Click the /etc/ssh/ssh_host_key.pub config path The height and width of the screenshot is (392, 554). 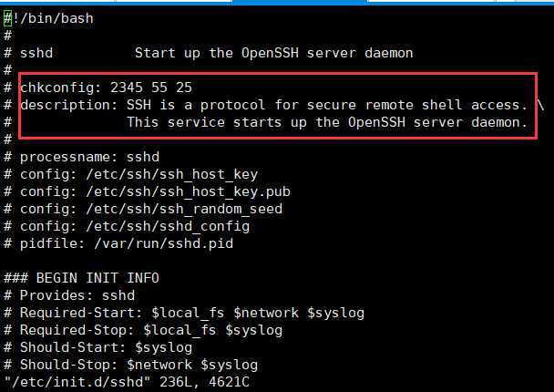(188, 191)
